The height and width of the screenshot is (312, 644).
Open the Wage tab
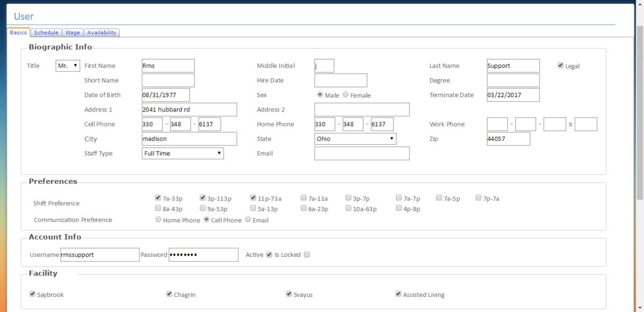pyautogui.click(x=72, y=32)
